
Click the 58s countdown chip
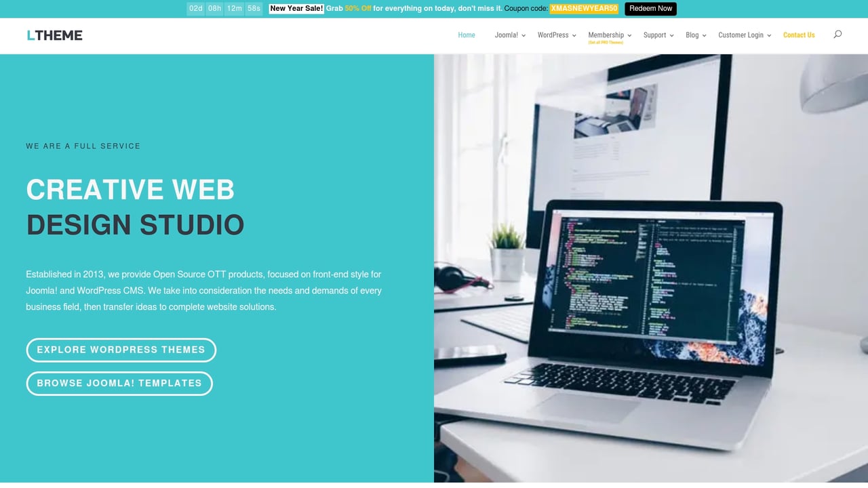coord(253,9)
